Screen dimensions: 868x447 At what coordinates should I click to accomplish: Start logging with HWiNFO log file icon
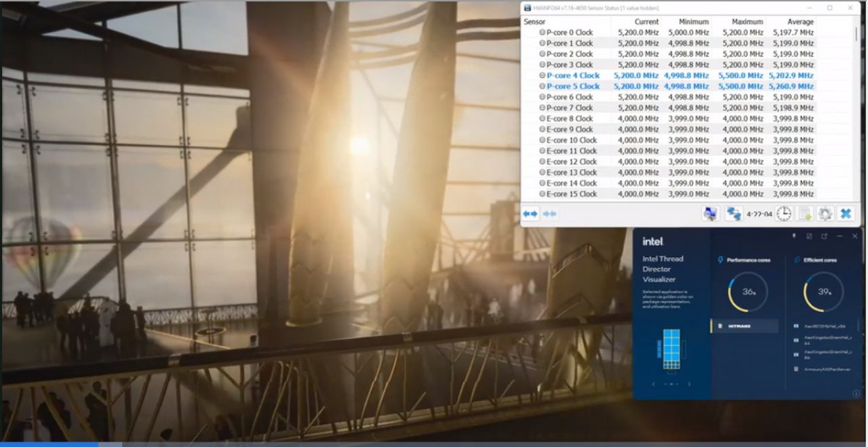coord(804,214)
